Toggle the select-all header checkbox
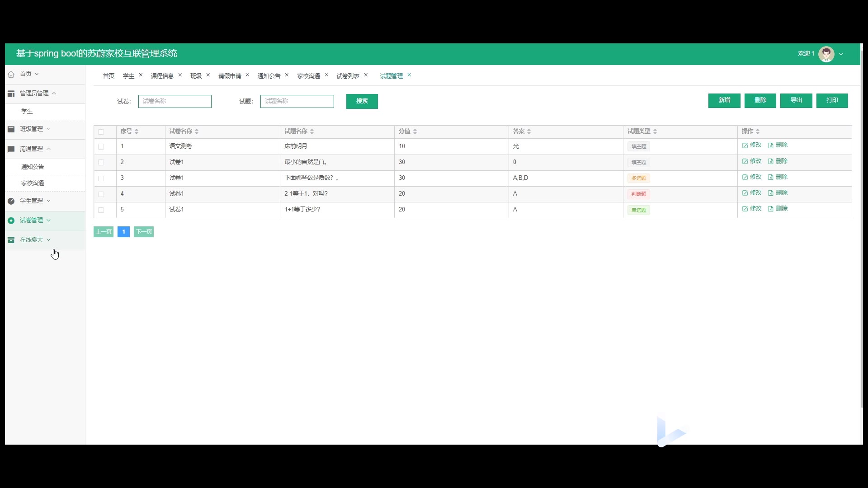 (x=101, y=132)
